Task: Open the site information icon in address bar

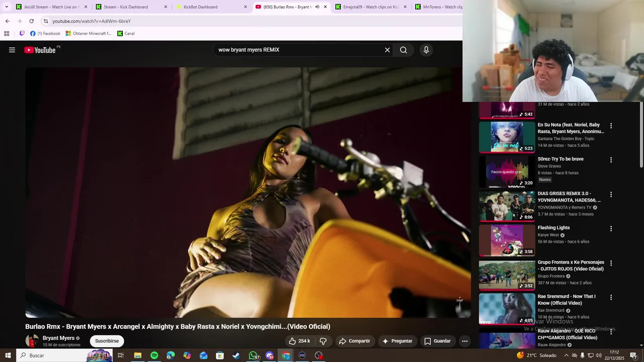Action: (46, 21)
